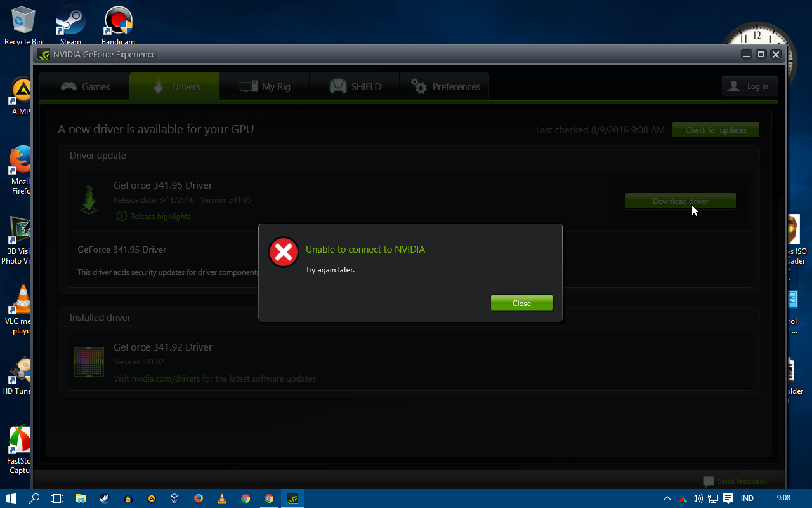Click the 'GeForce 341.92 Driver' title
Viewport: 812px width, 508px height.
[163, 347]
